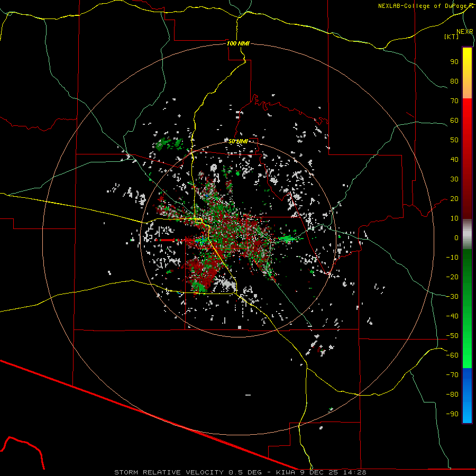
Task: Click the "-40" velocity scale label
Action: [x=452, y=316]
